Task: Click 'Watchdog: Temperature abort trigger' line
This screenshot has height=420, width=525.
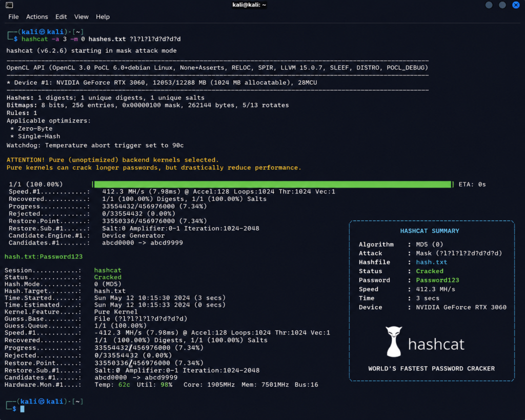Action: coord(95,145)
